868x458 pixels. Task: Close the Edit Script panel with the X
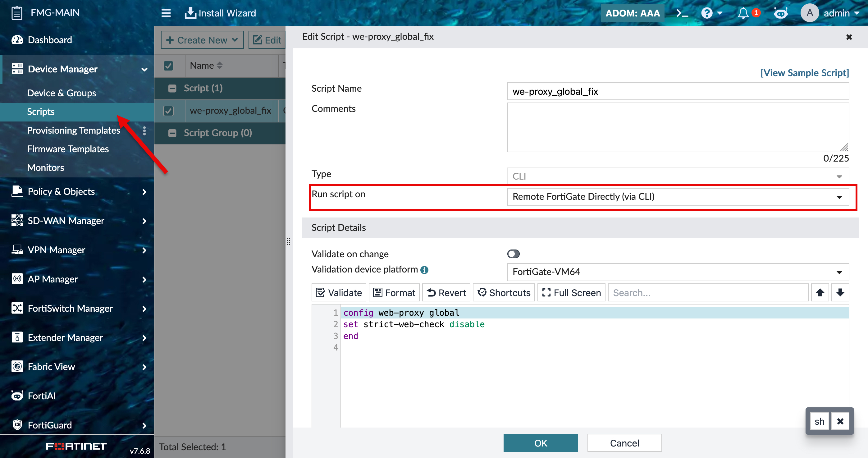coord(849,37)
